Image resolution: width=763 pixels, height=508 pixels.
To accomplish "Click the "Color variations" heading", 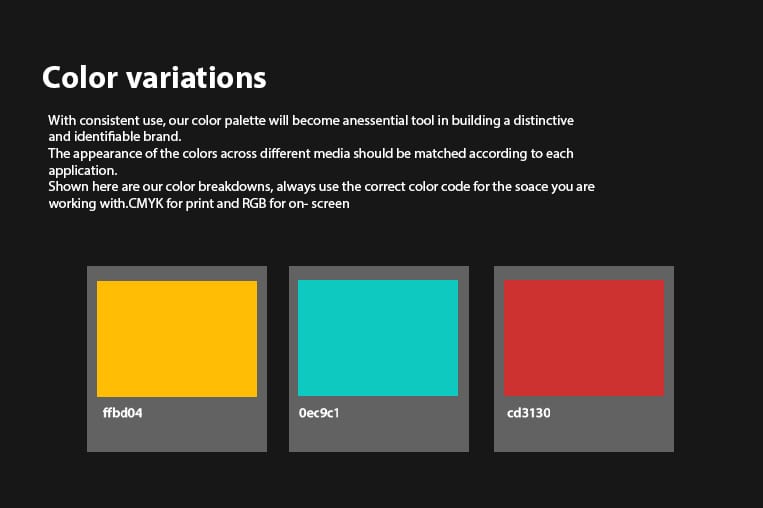I will (x=154, y=77).
